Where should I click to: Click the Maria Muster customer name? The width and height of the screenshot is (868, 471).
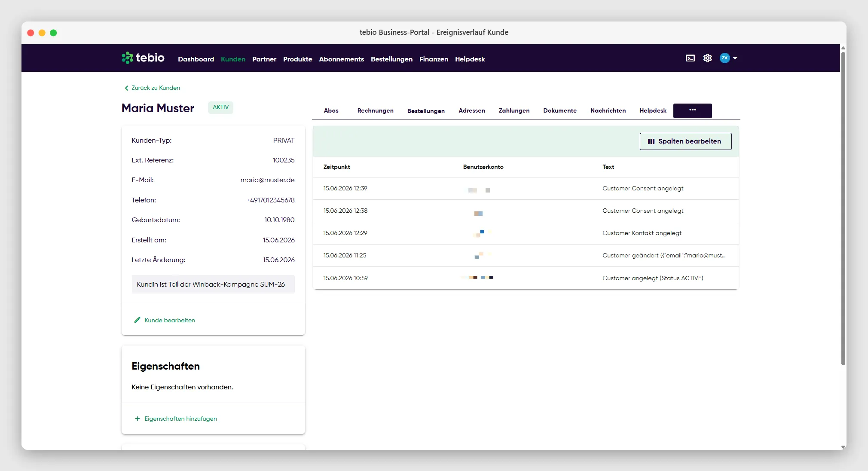point(158,108)
